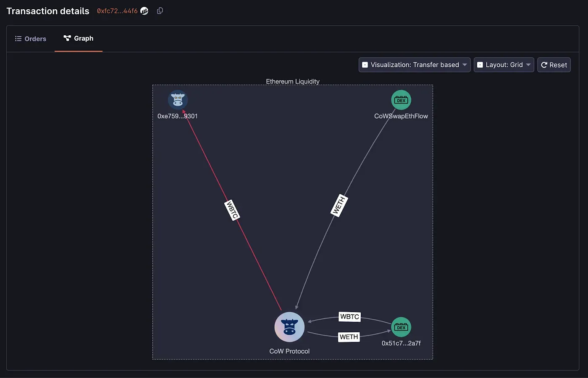Click the square icon before Layout label

pyautogui.click(x=480, y=65)
